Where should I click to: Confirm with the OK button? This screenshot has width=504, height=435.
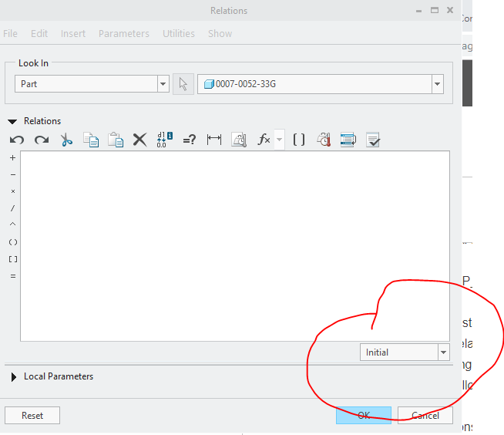coord(364,416)
